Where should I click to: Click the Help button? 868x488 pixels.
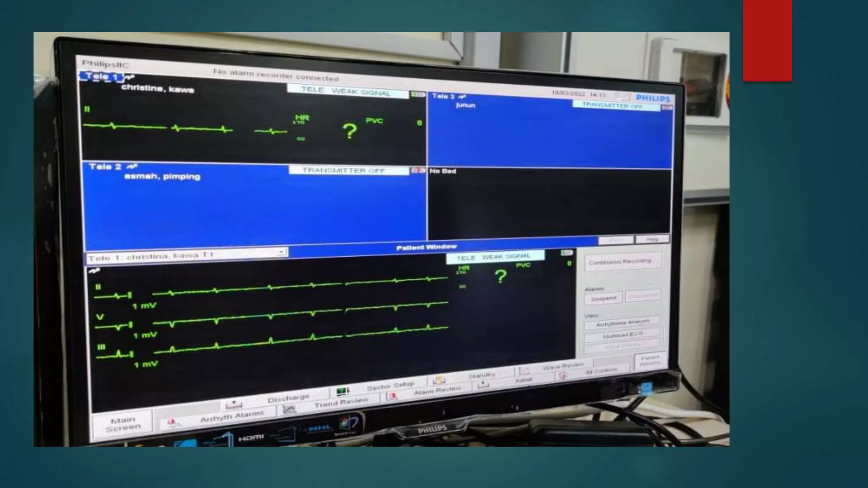tap(652, 240)
